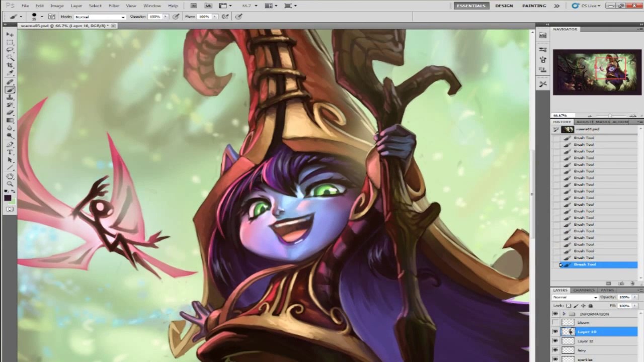This screenshot has width=644, height=362.
Task: Switch to the Essentials workspace
Action: 471,6
